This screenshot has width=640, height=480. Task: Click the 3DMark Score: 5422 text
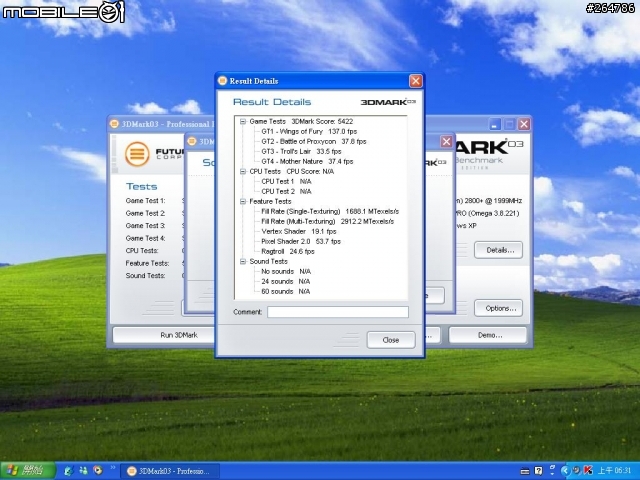[322, 121]
